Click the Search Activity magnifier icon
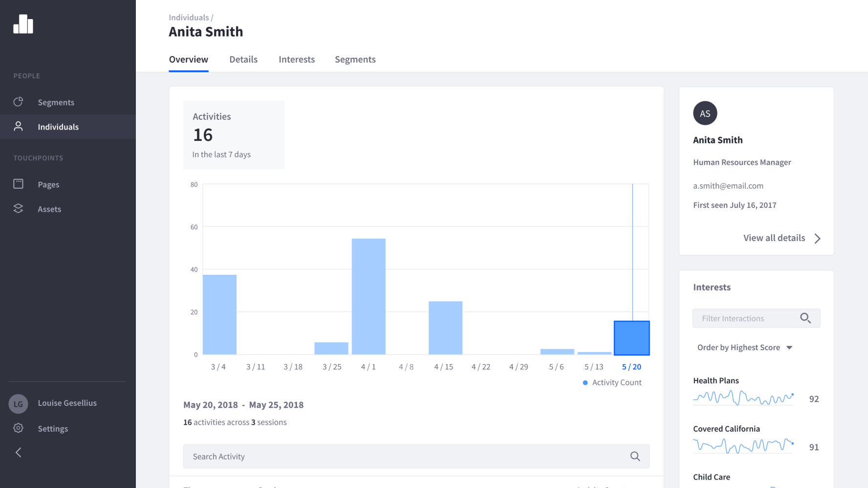 (635, 456)
